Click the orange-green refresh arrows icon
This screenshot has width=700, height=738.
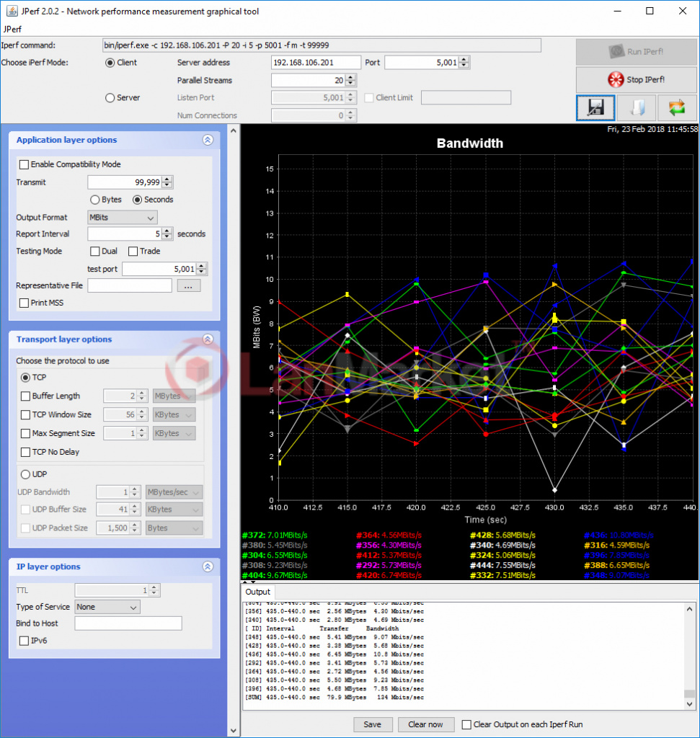coord(678,107)
